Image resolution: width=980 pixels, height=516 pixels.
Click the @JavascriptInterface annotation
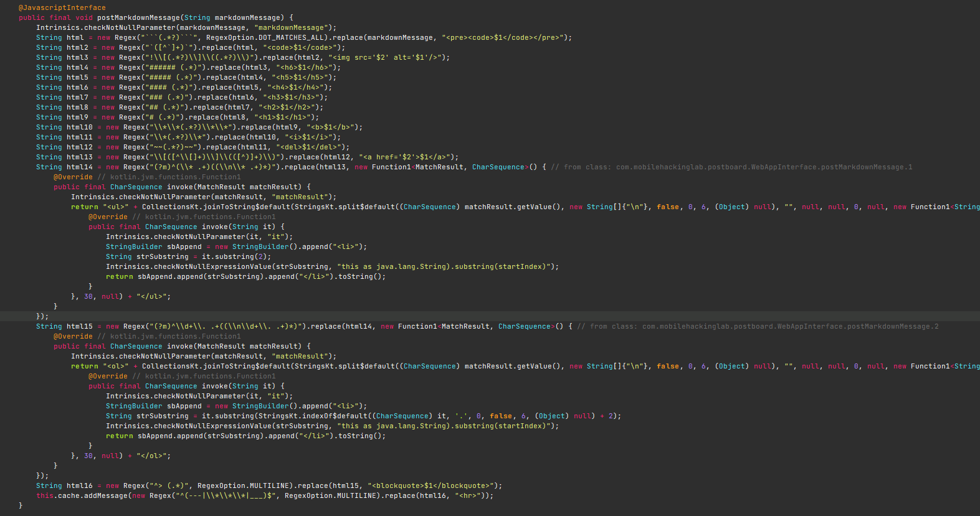(62, 7)
